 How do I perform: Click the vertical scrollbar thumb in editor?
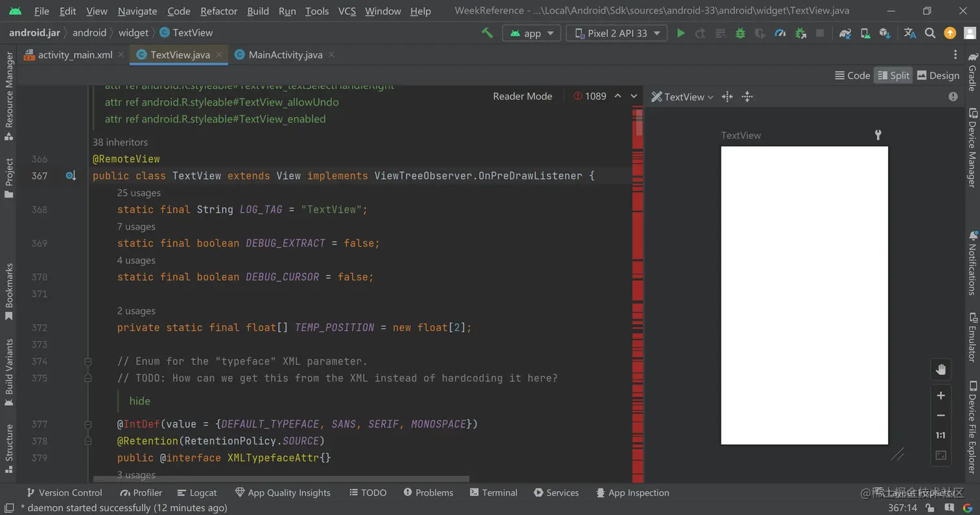pos(639,122)
